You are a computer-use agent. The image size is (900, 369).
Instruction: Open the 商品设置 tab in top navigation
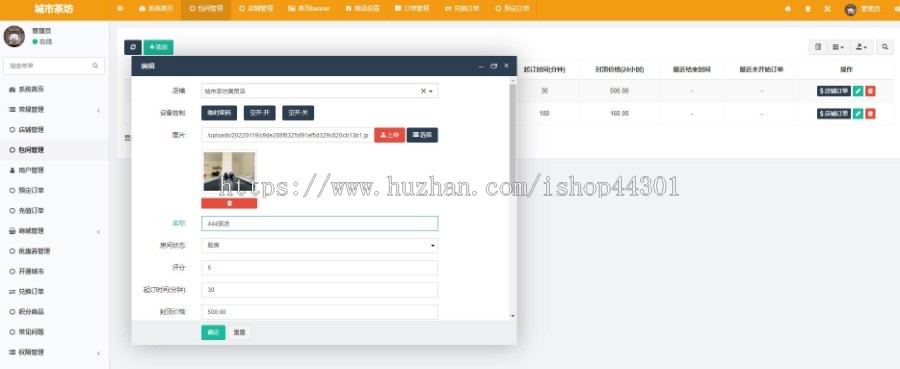point(363,9)
